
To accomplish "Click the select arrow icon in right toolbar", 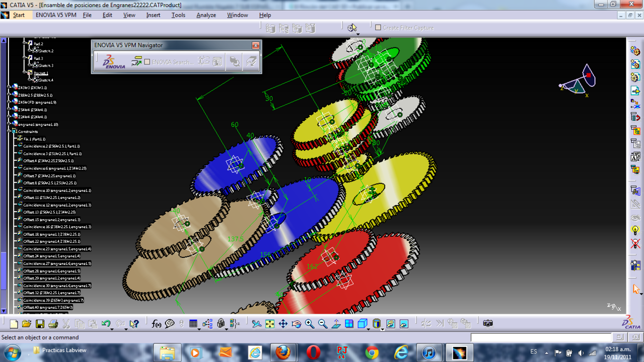I will click(635, 289).
